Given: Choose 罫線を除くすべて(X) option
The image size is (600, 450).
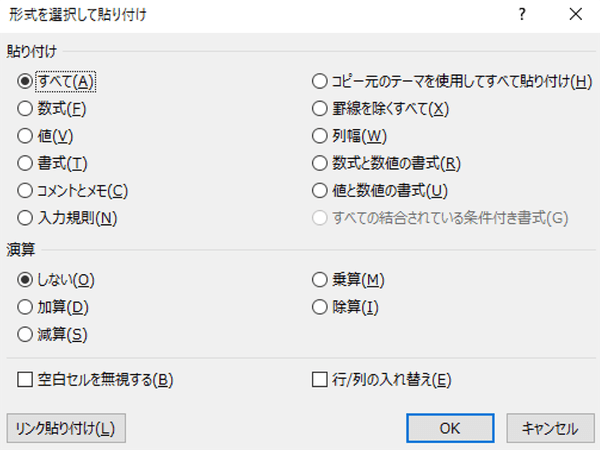Looking at the screenshot, I should [x=321, y=108].
